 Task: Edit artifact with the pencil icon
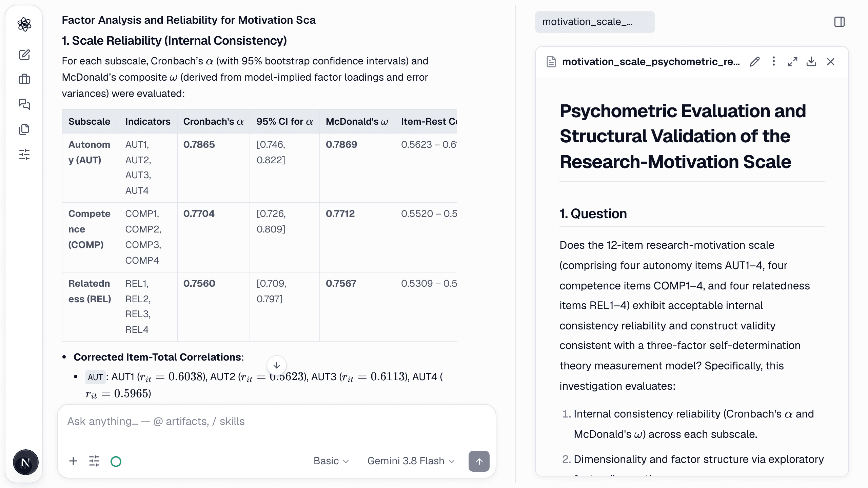(x=755, y=62)
